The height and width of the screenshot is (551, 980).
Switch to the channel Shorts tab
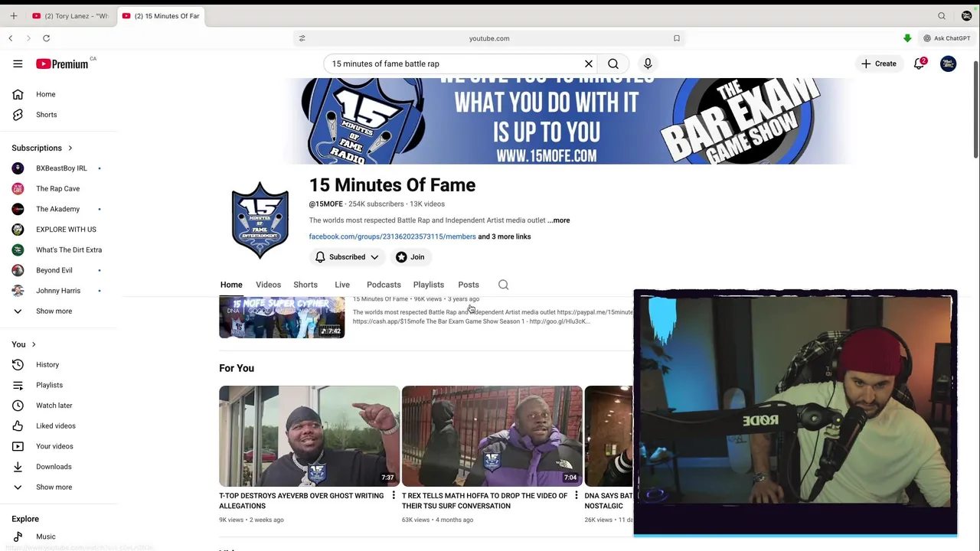pyautogui.click(x=305, y=285)
